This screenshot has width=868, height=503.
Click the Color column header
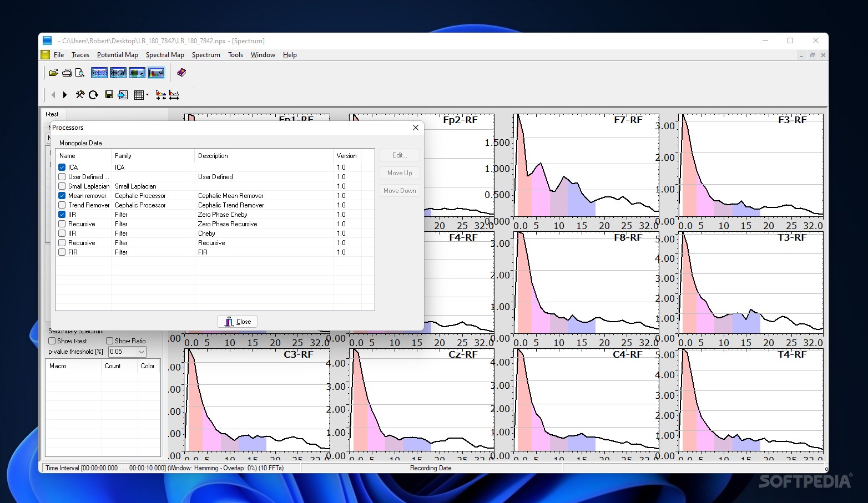(148, 366)
